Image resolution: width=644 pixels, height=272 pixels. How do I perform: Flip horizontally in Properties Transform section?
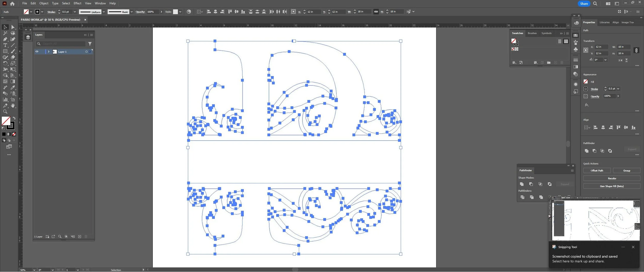[620, 60]
